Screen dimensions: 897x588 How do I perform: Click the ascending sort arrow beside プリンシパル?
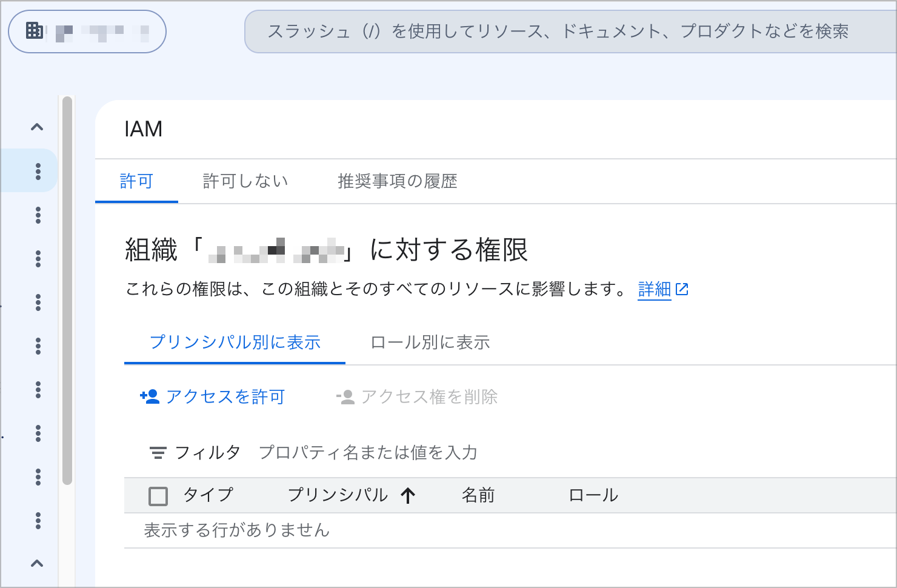(x=408, y=496)
